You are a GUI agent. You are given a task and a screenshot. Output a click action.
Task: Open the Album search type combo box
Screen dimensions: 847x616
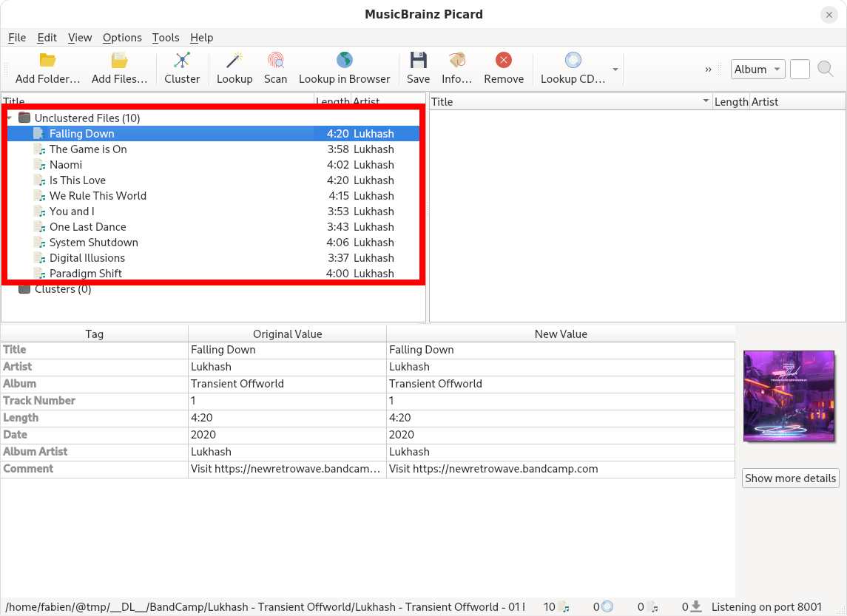click(x=757, y=70)
